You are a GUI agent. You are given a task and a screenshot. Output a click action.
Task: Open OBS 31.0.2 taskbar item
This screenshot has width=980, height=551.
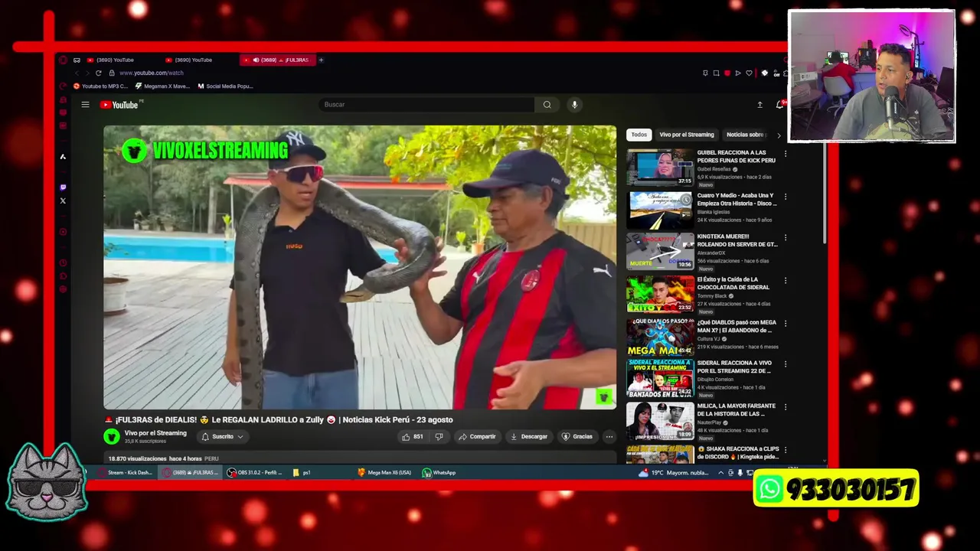click(255, 473)
